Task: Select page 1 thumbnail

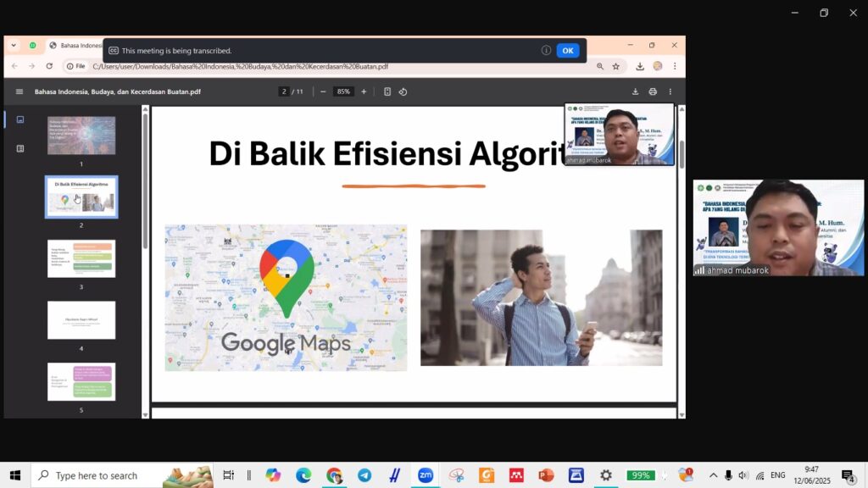Action: [x=81, y=136]
